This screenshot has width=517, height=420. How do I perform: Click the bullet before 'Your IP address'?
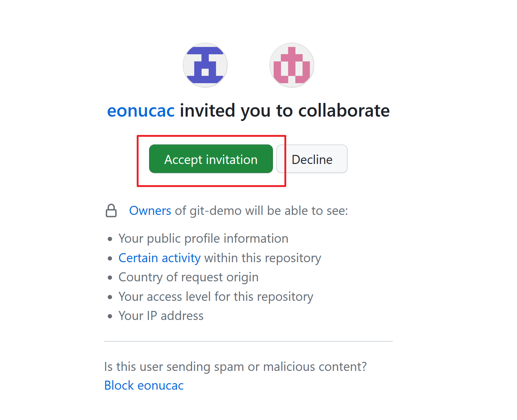coord(110,316)
